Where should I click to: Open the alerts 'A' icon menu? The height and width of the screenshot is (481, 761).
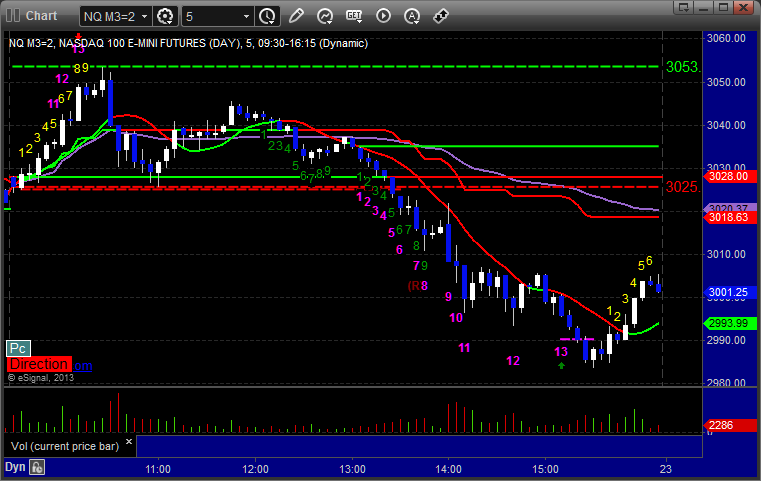pyautogui.click(x=412, y=17)
